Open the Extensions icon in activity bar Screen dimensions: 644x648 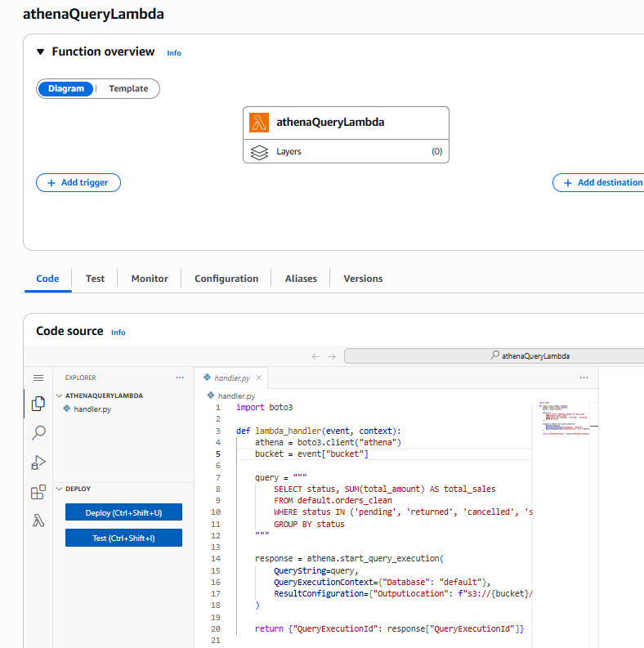[38, 492]
